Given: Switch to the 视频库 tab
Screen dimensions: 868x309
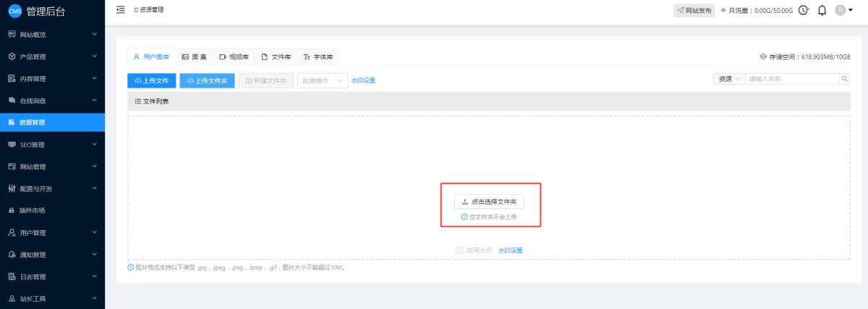Looking at the screenshot, I should click(x=234, y=56).
